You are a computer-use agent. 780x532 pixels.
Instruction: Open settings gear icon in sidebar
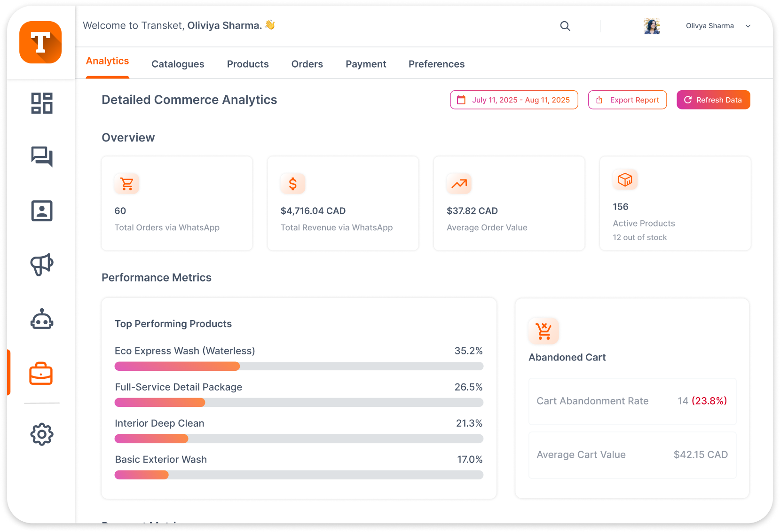41,434
